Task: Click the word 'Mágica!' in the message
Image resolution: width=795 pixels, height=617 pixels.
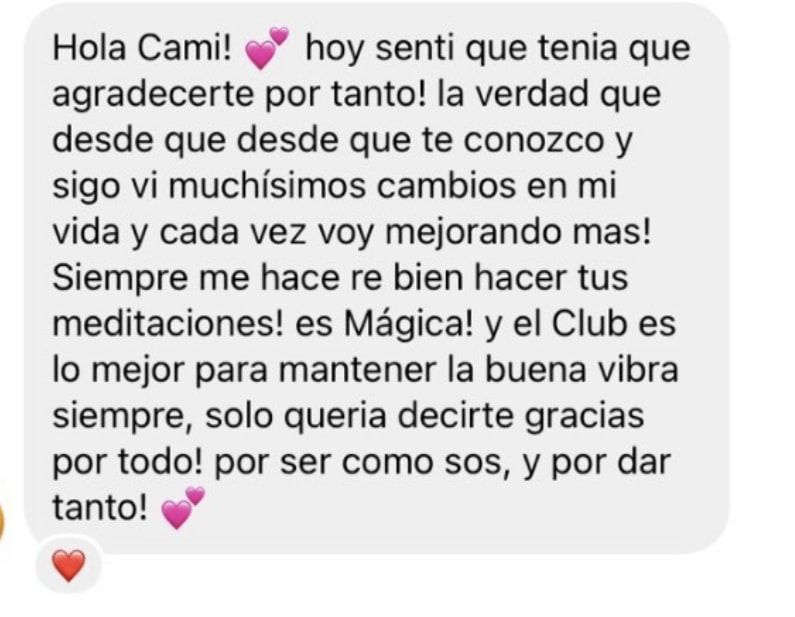Action: click(x=409, y=324)
